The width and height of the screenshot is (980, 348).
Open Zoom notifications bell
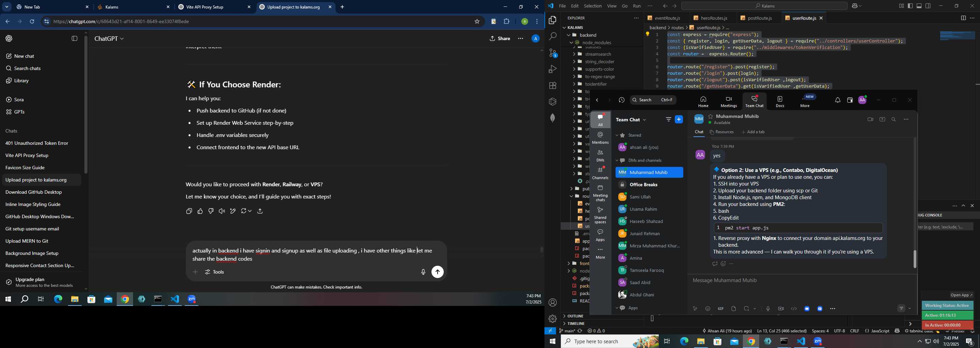coord(838,100)
